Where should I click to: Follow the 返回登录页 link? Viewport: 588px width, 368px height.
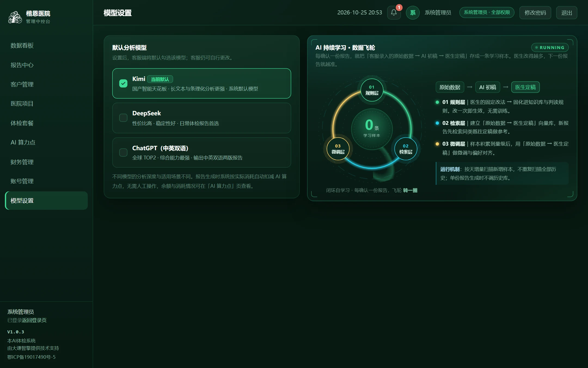pos(34,320)
